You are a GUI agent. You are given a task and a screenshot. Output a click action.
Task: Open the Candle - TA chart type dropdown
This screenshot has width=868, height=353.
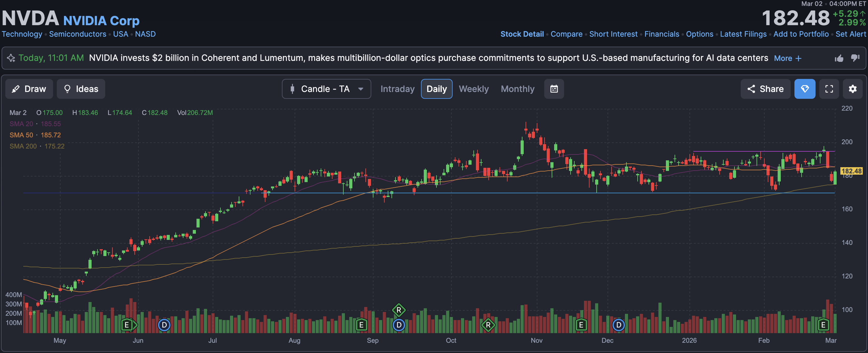coord(326,89)
